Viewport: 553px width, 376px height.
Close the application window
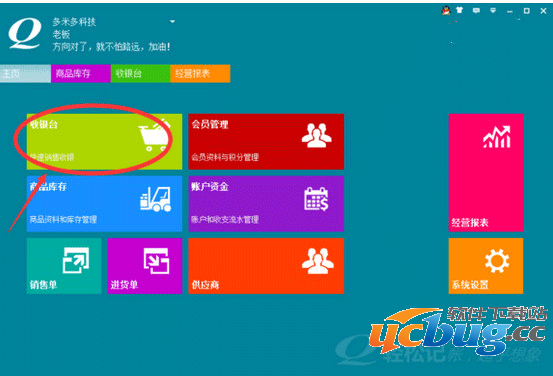pyautogui.click(x=543, y=11)
